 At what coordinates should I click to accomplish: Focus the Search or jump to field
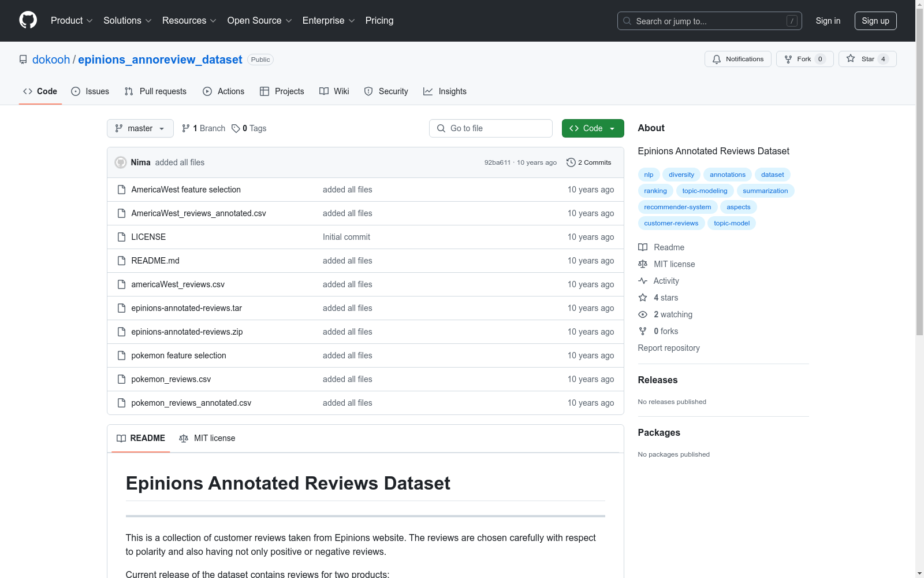[x=710, y=21]
